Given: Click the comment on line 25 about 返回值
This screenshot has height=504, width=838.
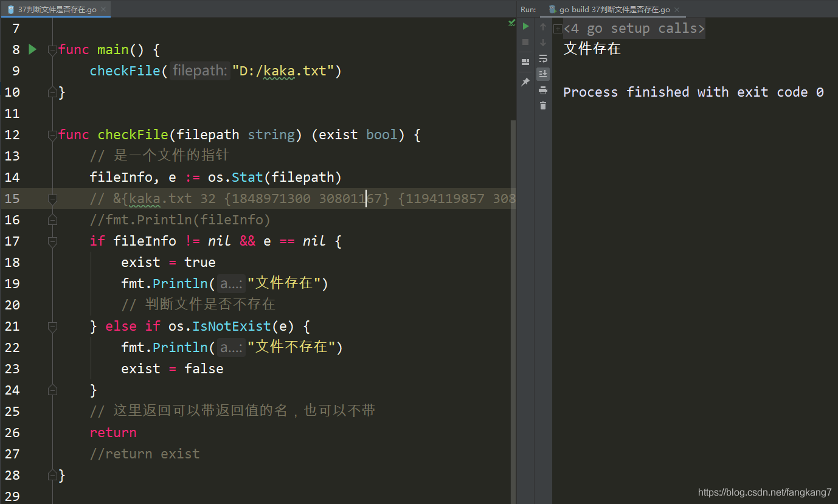Looking at the screenshot, I should tap(232, 412).
